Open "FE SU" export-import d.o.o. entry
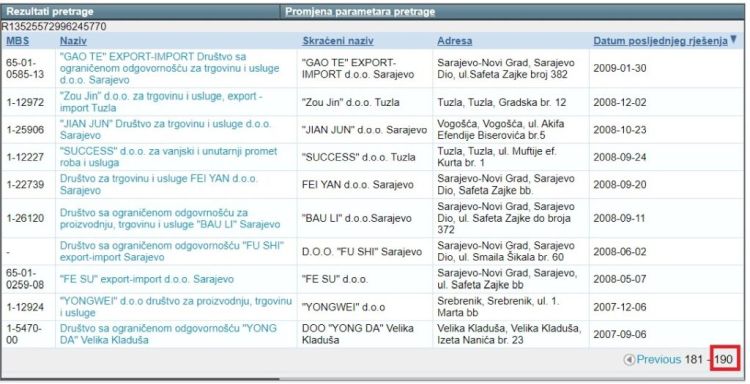Image resolution: width=750 pixels, height=384 pixels. 147,279
